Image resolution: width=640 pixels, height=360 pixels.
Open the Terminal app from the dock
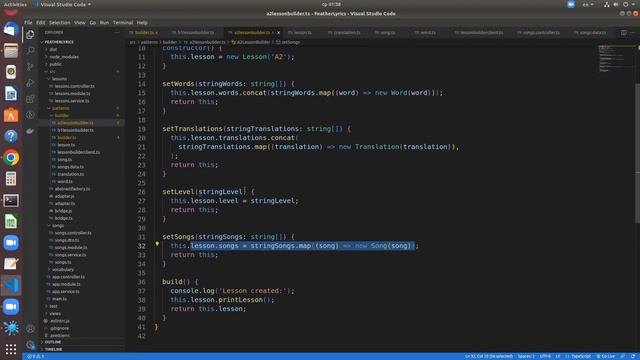click(x=11, y=200)
